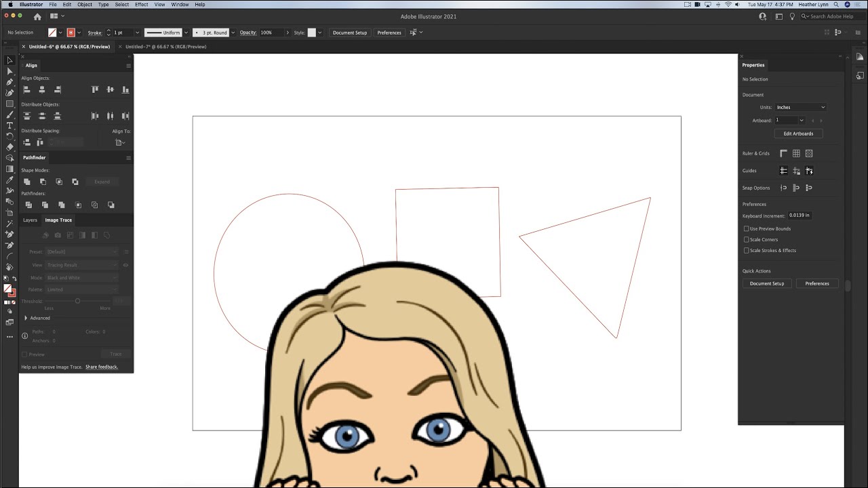This screenshot has height=488, width=868.
Task: Select the Gradient tool
Action: 9,169
